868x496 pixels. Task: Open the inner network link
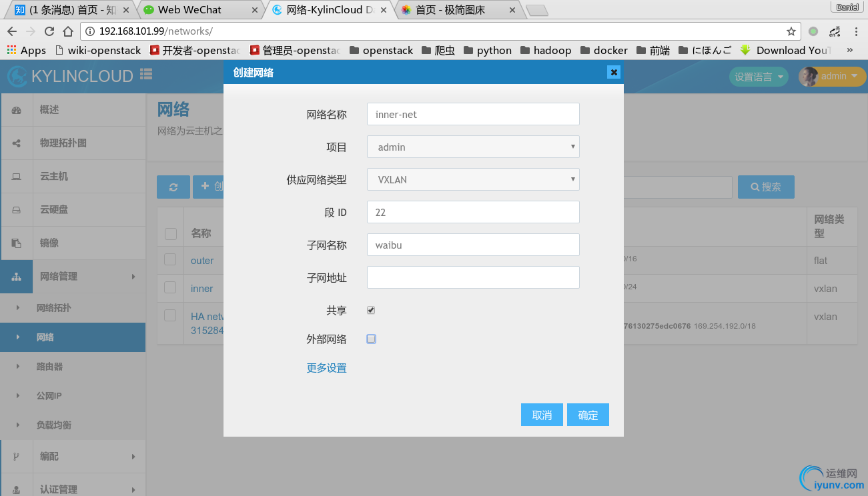click(x=201, y=289)
